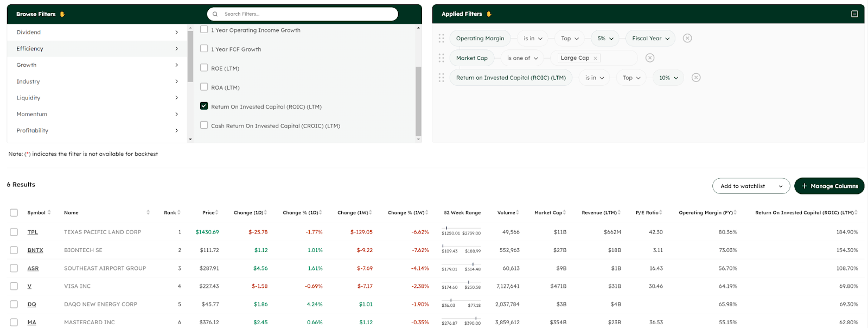Select the TPL row checkbox
Image resolution: width=868 pixels, height=328 pixels.
coord(14,232)
